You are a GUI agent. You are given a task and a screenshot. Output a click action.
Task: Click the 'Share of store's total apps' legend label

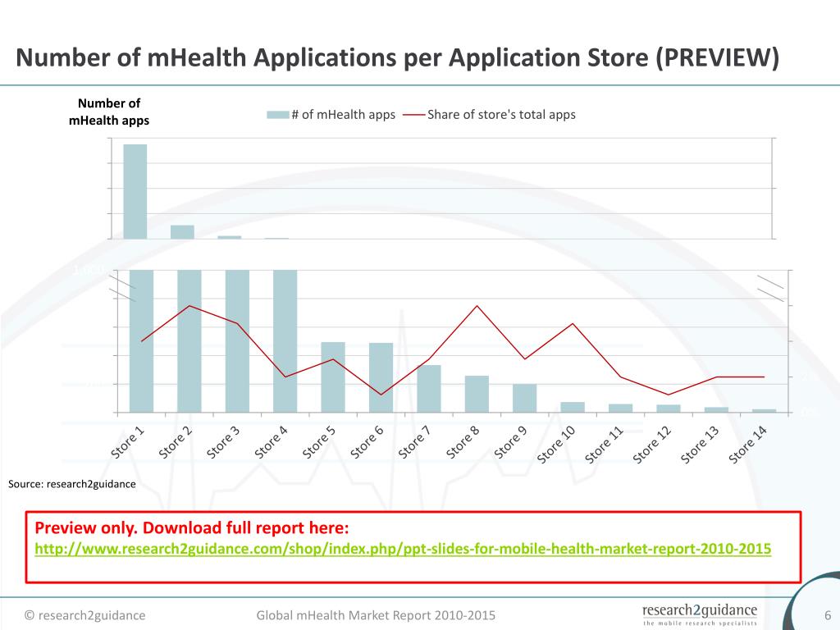501,115
